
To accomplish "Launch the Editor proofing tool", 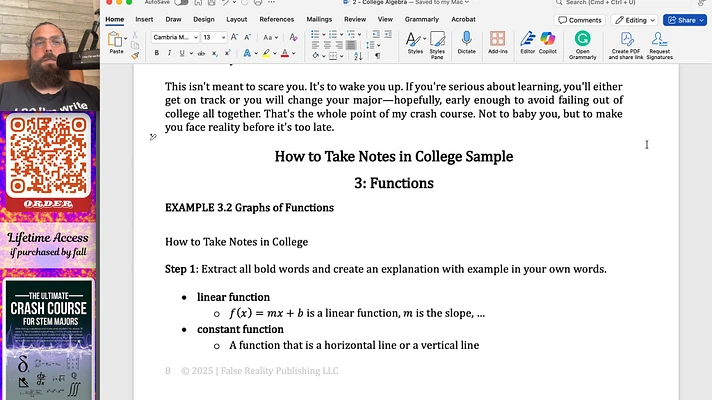I will point(527,38).
